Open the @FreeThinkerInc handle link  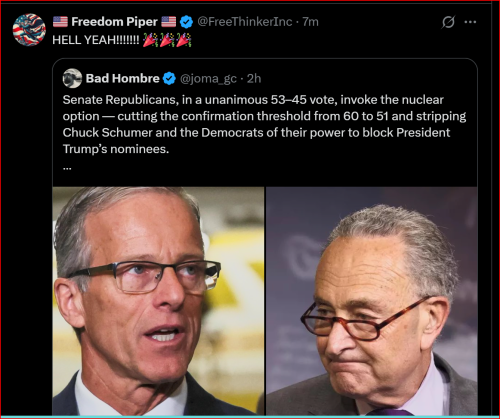245,22
